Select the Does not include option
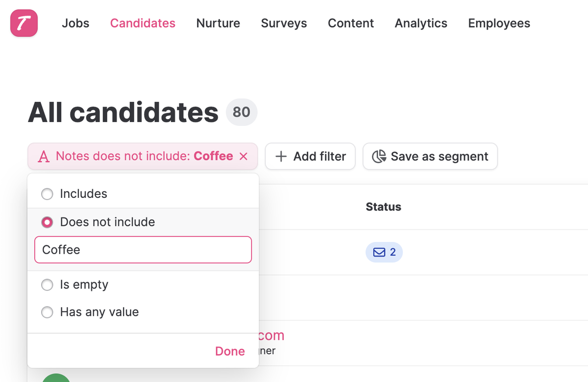This screenshot has height=382, width=588. click(47, 222)
